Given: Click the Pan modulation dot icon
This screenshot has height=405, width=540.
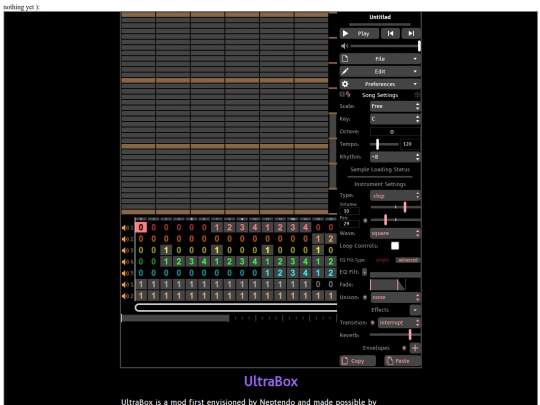Looking at the screenshot, I should [365, 220].
